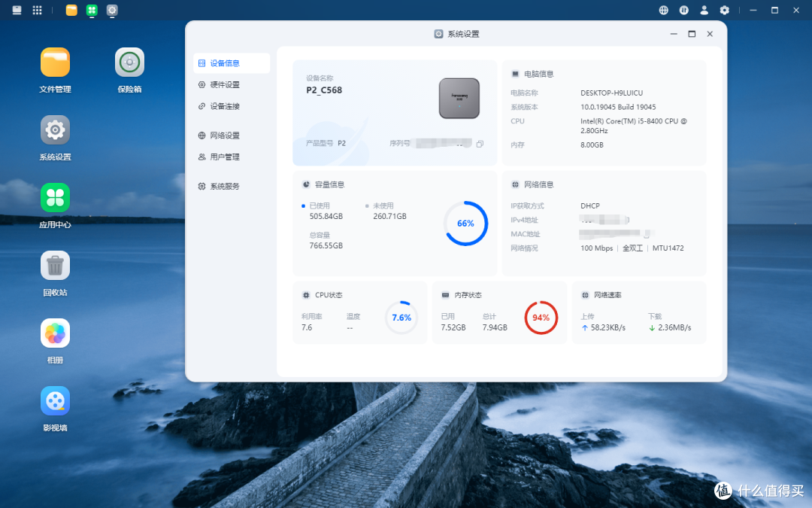Click upload speed 58.23KB/s
The height and width of the screenshot is (508, 812).
tap(608, 327)
